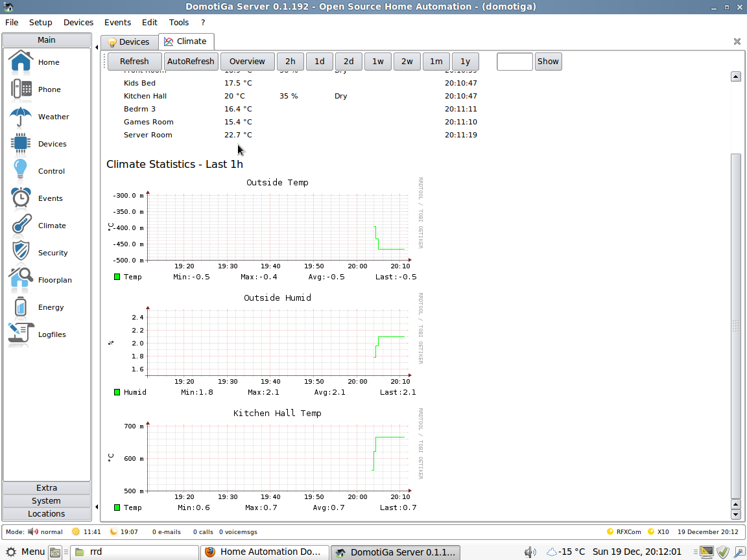Screen dimensions: 747x560
Task: Expand the System sidebar section
Action: click(47, 500)
